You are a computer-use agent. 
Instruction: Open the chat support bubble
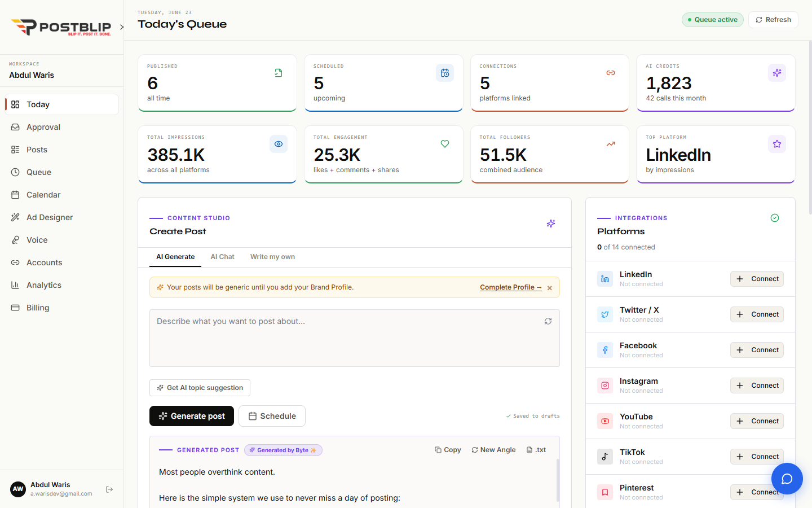tap(787, 479)
